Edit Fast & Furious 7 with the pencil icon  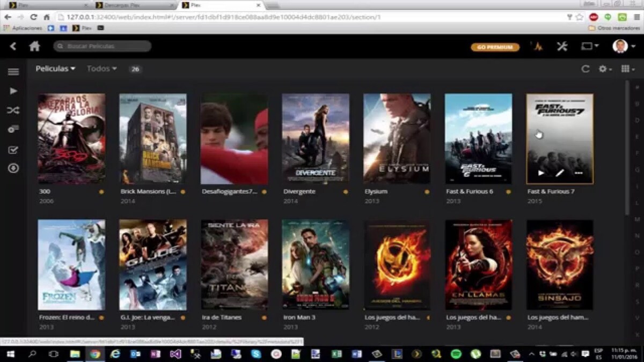(x=559, y=173)
